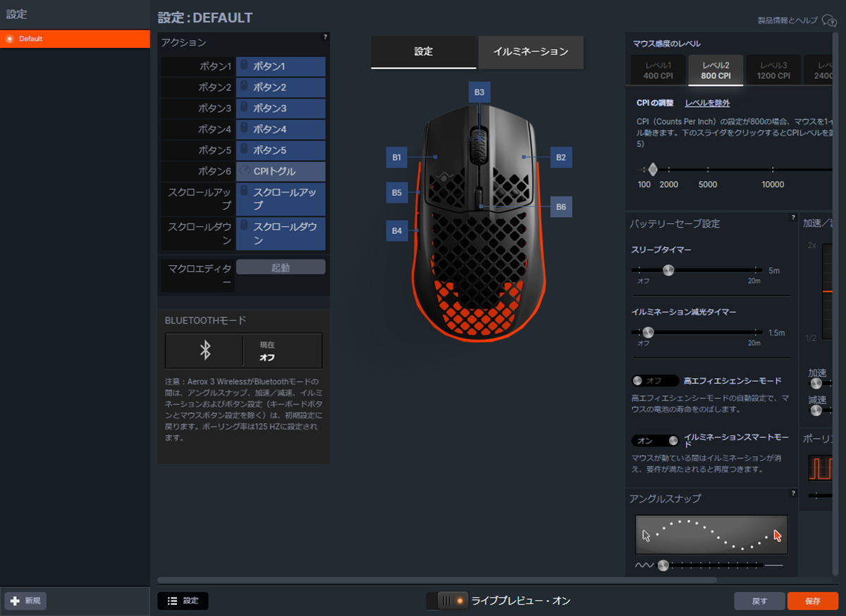Image resolution: width=846 pixels, height=616 pixels.
Task: Click help question mark in battery save panel
Action: click(x=793, y=218)
